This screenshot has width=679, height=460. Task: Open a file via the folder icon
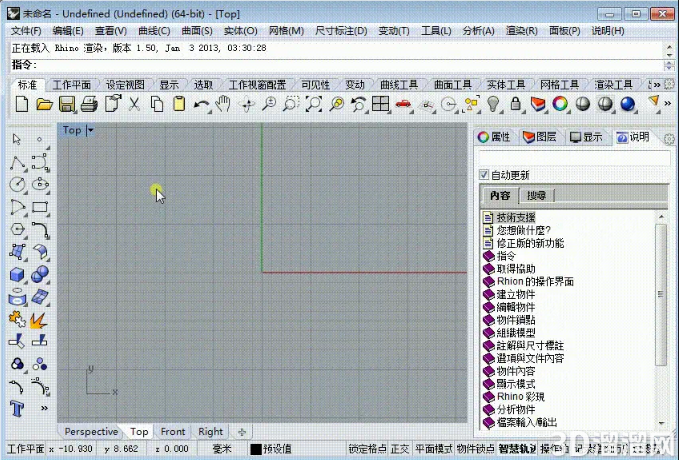(x=44, y=104)
